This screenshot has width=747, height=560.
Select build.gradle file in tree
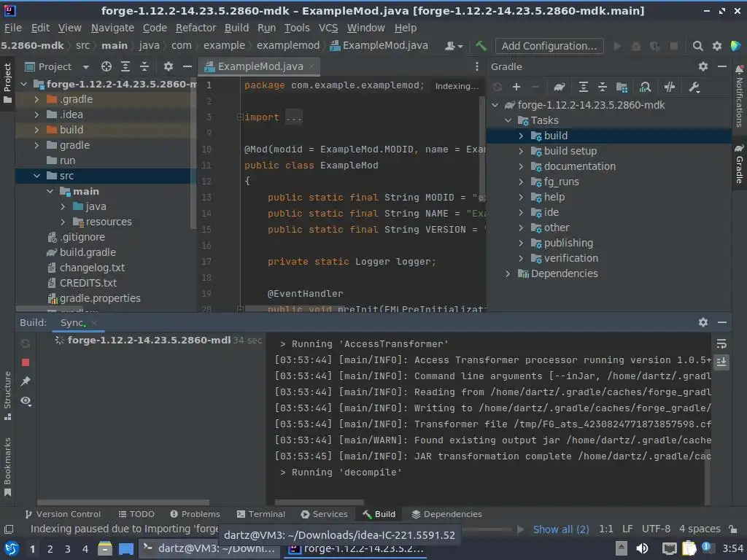tap(88, 252)
